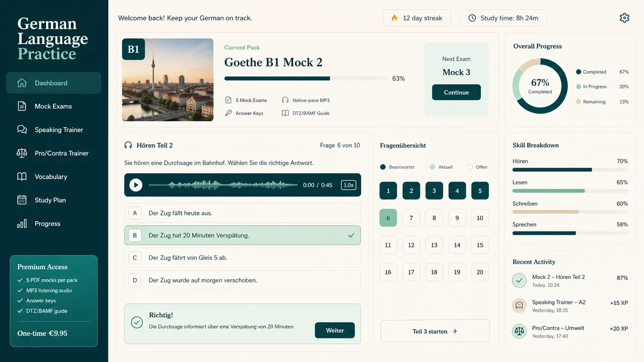Viewport: 644px width, 362px height.
Task: Seek within the audio waveform
Action: coord(223,185)
